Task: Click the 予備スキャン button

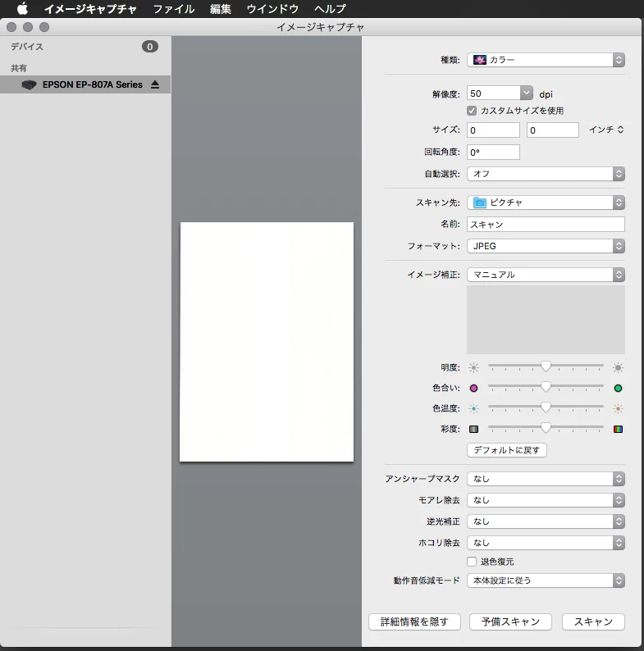Action: point(510,621)
